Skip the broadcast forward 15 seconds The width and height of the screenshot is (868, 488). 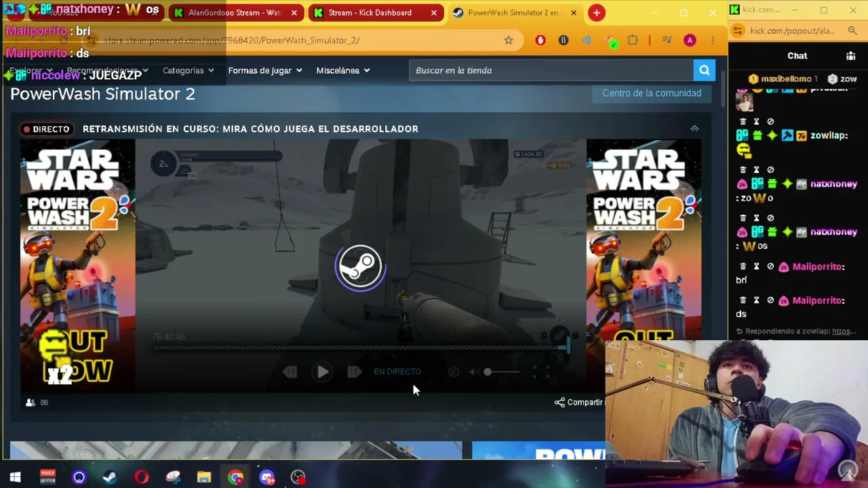tap(354, 371)
